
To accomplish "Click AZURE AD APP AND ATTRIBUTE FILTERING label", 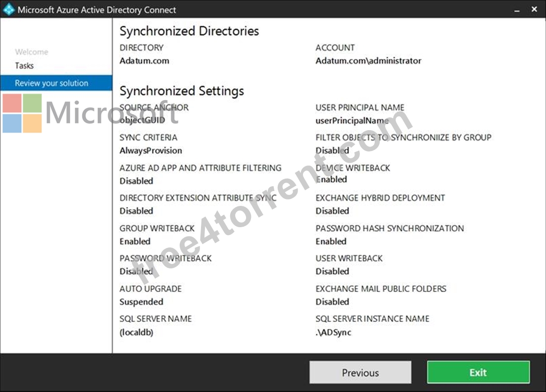I will pos(200,168).
